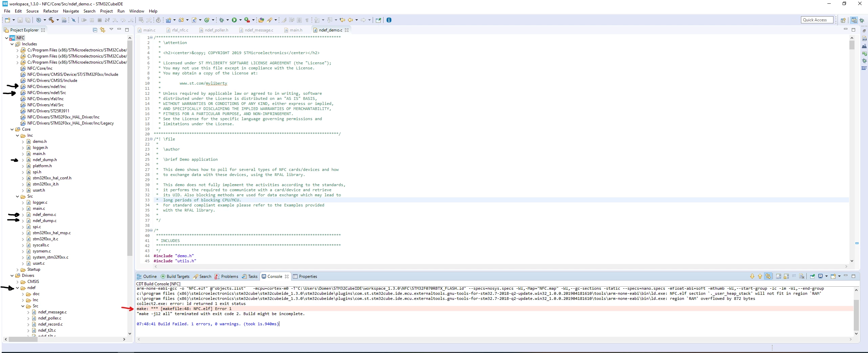Click the Project Explorer horizontal scrollbar thumb

point(23,339)
